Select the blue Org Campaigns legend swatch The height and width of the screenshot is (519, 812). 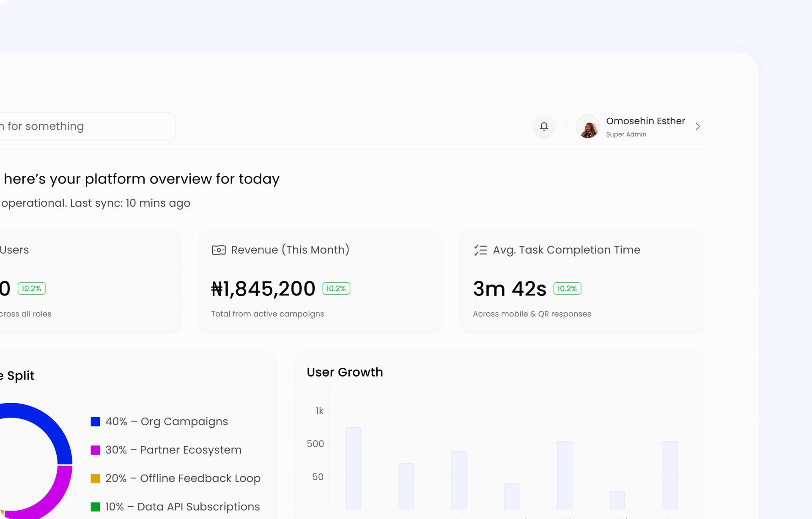[96, 421]
